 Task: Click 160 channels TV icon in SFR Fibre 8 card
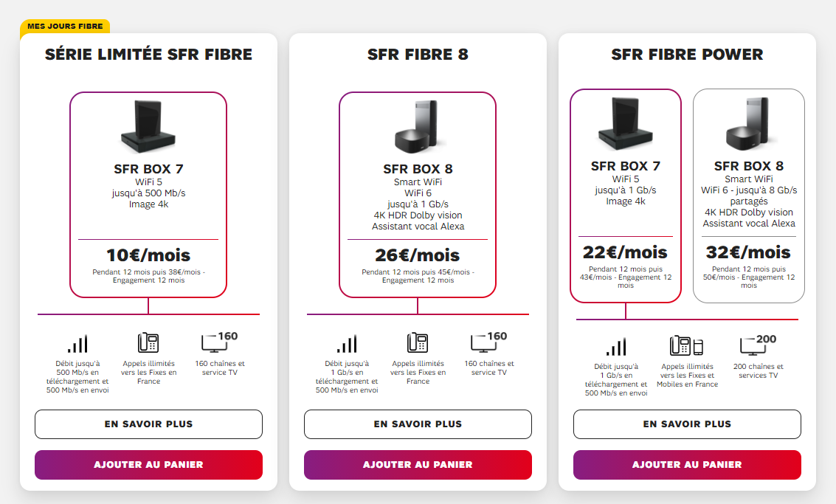tap(488, 342)
